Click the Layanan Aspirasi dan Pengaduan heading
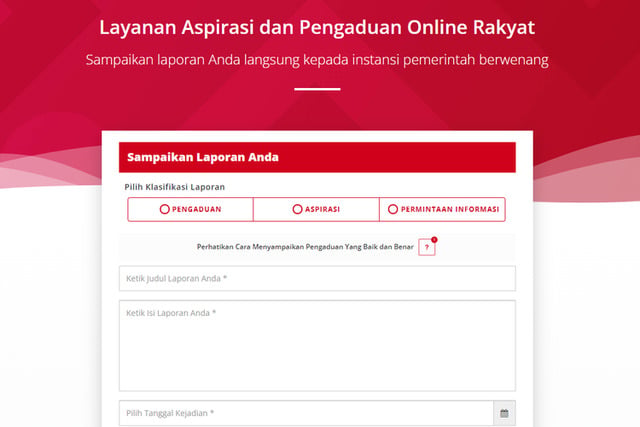Screen dimensions: 640x427 point(317,28)
